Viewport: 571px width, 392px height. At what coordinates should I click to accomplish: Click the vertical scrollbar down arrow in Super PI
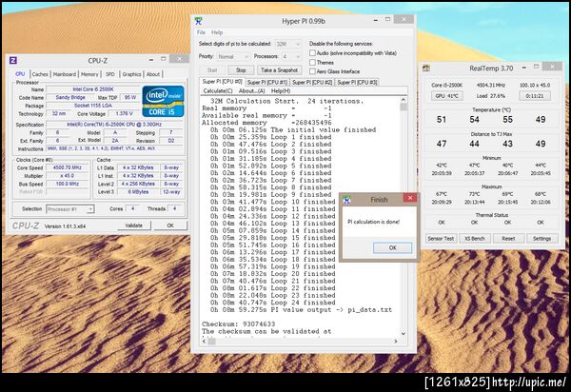(404, 333)
